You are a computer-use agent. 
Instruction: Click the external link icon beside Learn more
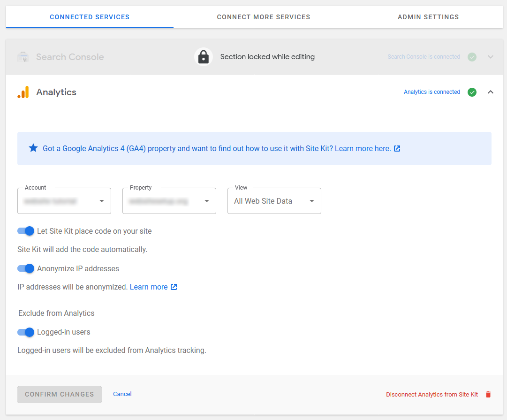pyautogui.click(x=174, y=287)
